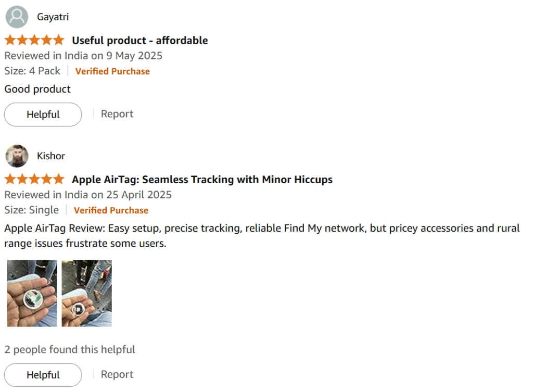Report Kishor's AirTag review
Image resolution: width=533 pixels, height=392 pixels.
pos(117,374)
